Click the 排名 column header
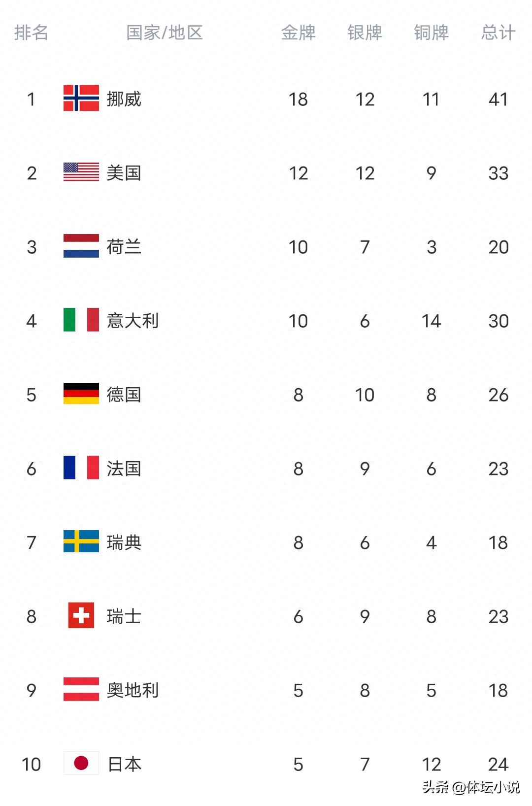The height and width of the screenshot is (806, 532). [31, 33]
